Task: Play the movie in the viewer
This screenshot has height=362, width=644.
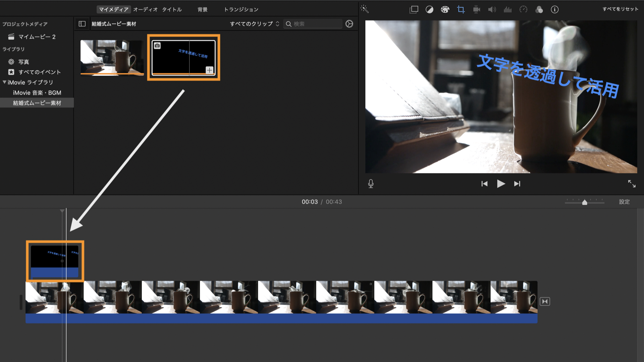Action: (x=501, y=184)
